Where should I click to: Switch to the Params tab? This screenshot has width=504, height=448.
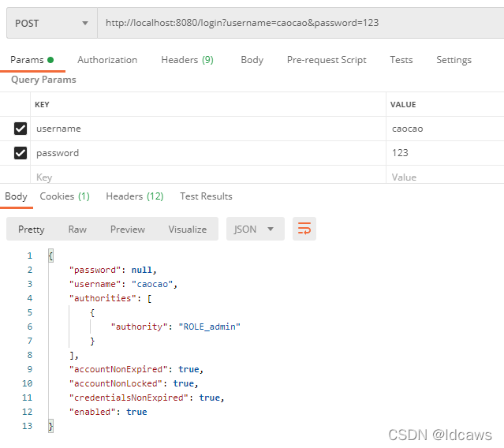pyautogui.click(x=32, y=60)
